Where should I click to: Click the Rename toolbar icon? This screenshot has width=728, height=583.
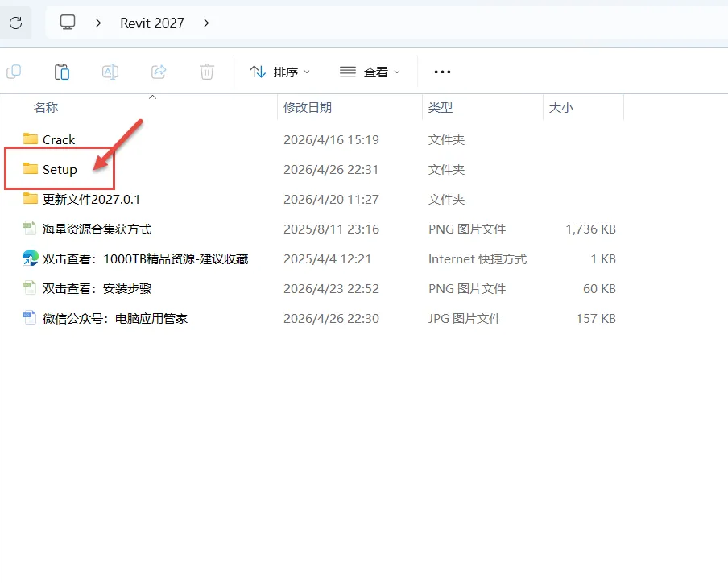point(110,72)
